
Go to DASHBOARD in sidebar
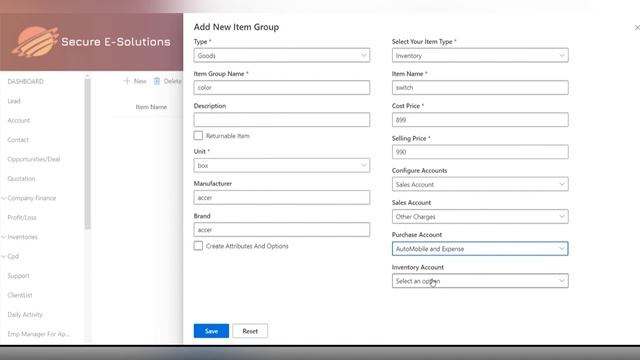click(25, 82)
